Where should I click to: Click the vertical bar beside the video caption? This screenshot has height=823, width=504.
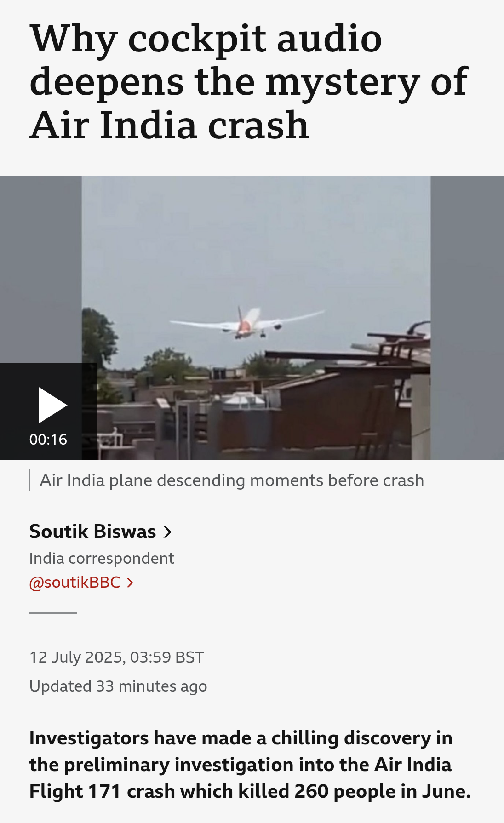coord(30,480)
